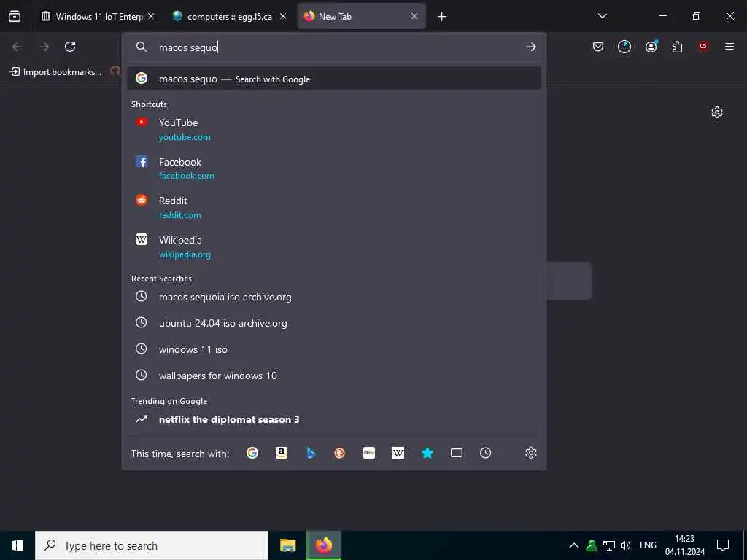The image size is (747, 560).
Task: Choose macos sequo Search with Google
Action: click(x=334, y=79)
